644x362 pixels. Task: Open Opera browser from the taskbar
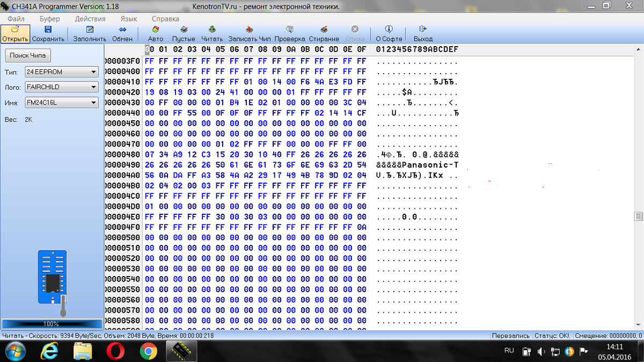pyautogui.click(x=115, y=351)
